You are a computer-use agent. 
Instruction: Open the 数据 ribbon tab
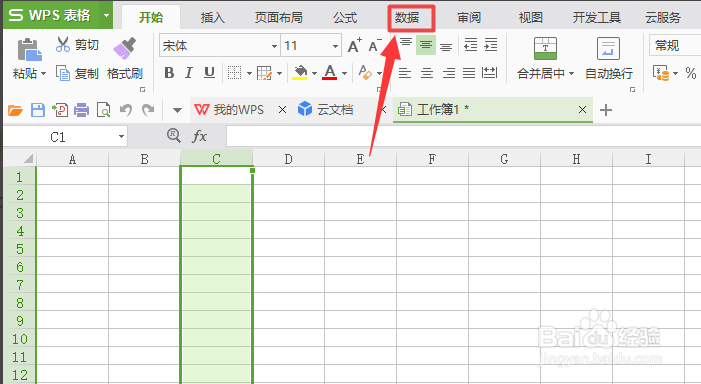pos(407,18)
